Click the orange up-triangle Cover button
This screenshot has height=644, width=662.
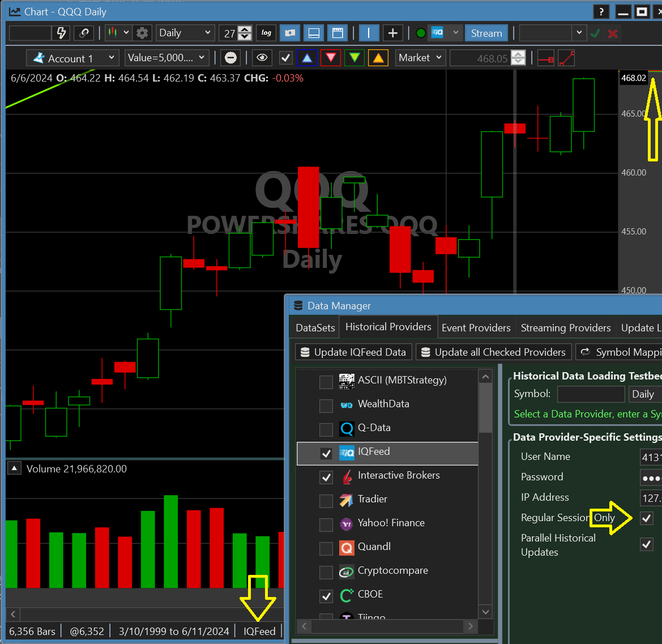click(x=378, y=58)
